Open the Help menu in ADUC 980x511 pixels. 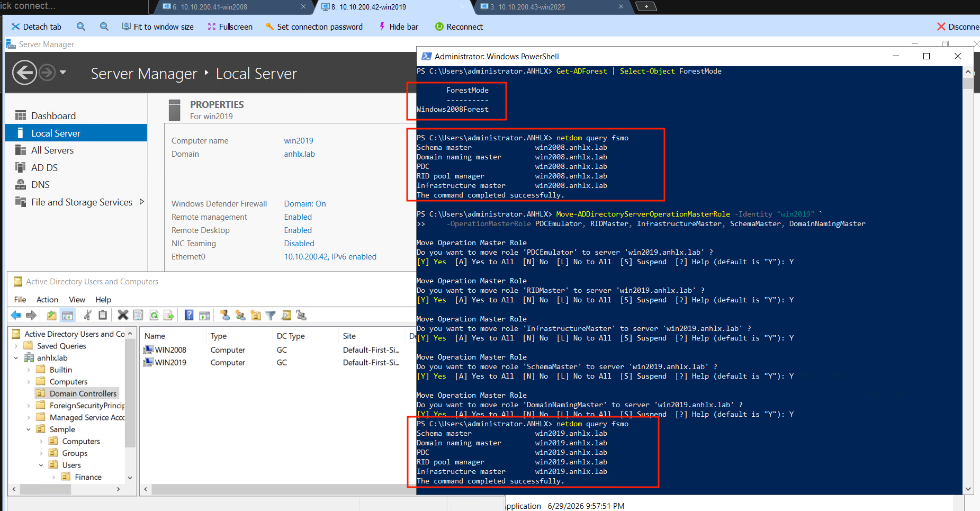tap(103, 300)
